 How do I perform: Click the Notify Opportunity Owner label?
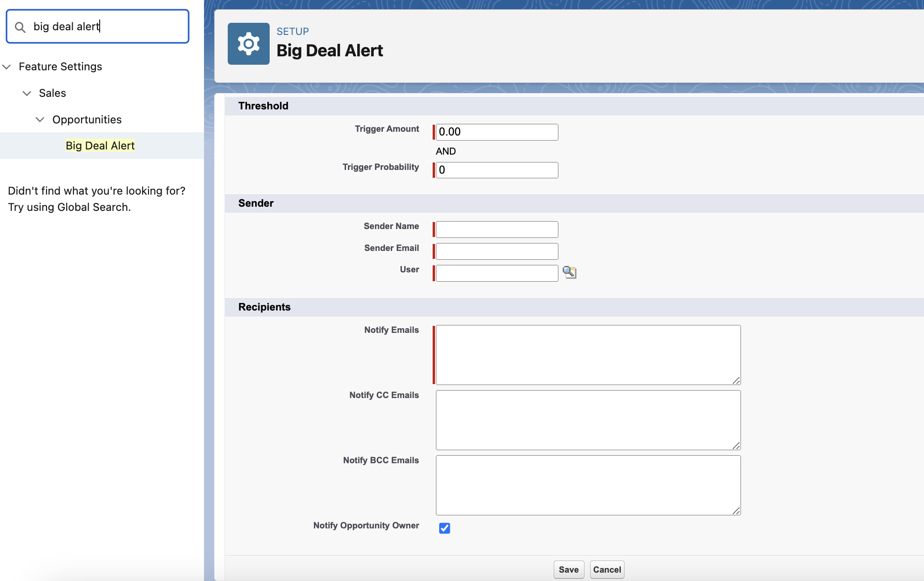[366, 526]
